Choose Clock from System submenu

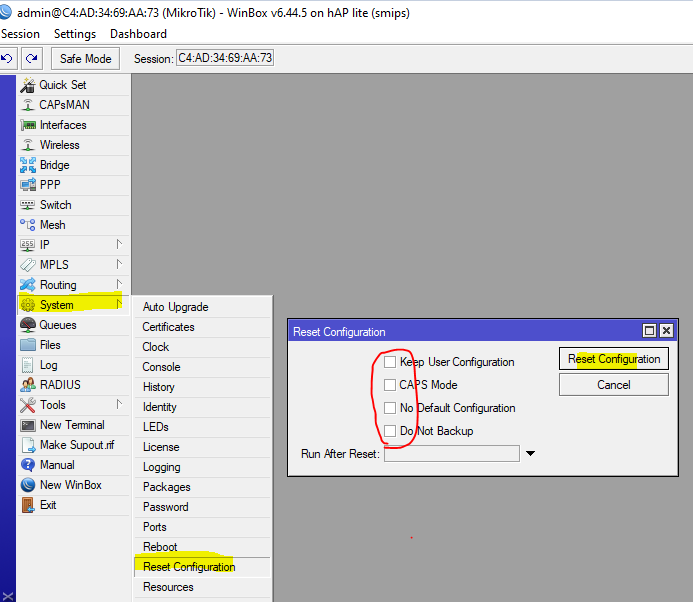tap(202, 347)
